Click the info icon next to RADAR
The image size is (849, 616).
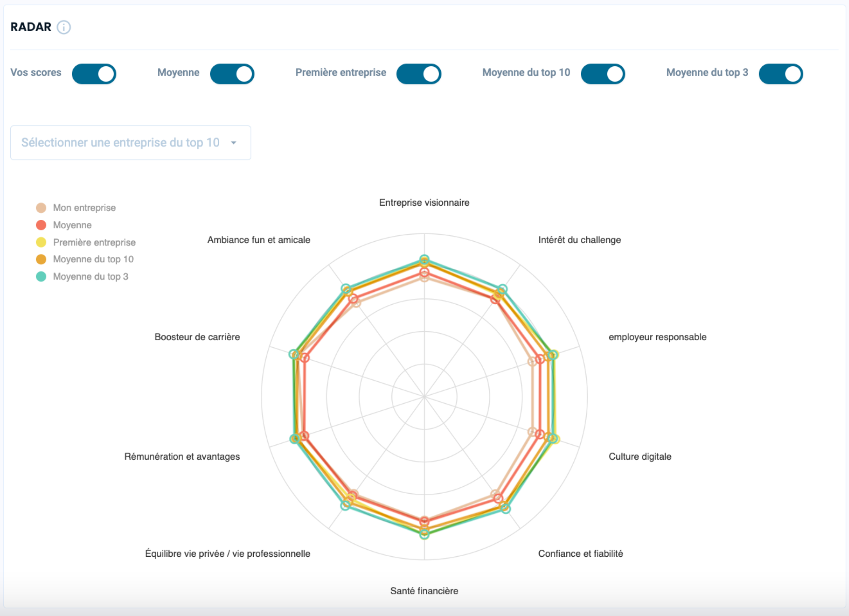[x=63, y=27]
